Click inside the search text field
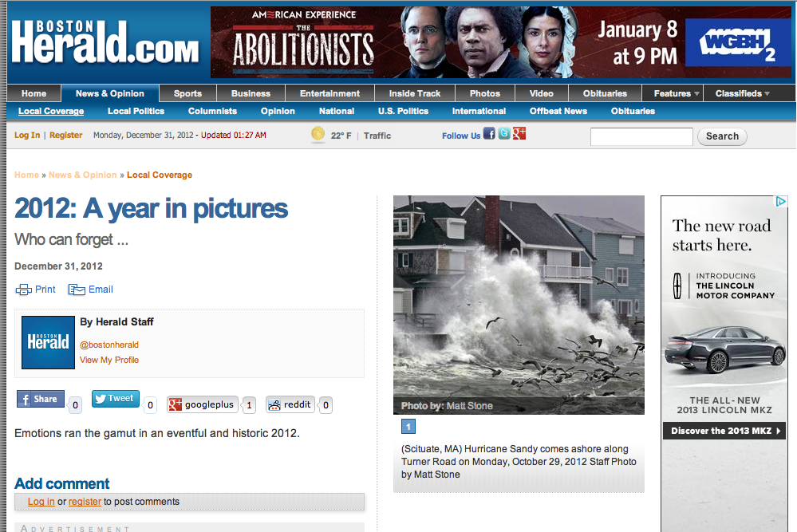 click(x=641, y=136)
